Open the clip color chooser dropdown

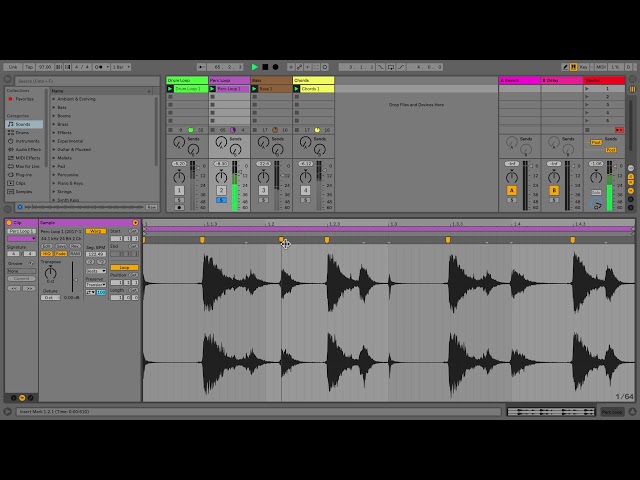point(22,238)
